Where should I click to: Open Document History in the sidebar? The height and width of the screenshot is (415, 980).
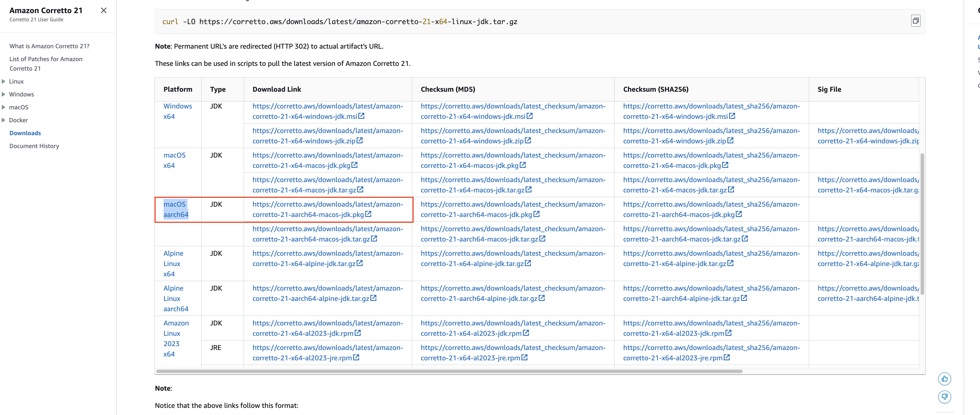pyautogui.click(x=34, y=146)
